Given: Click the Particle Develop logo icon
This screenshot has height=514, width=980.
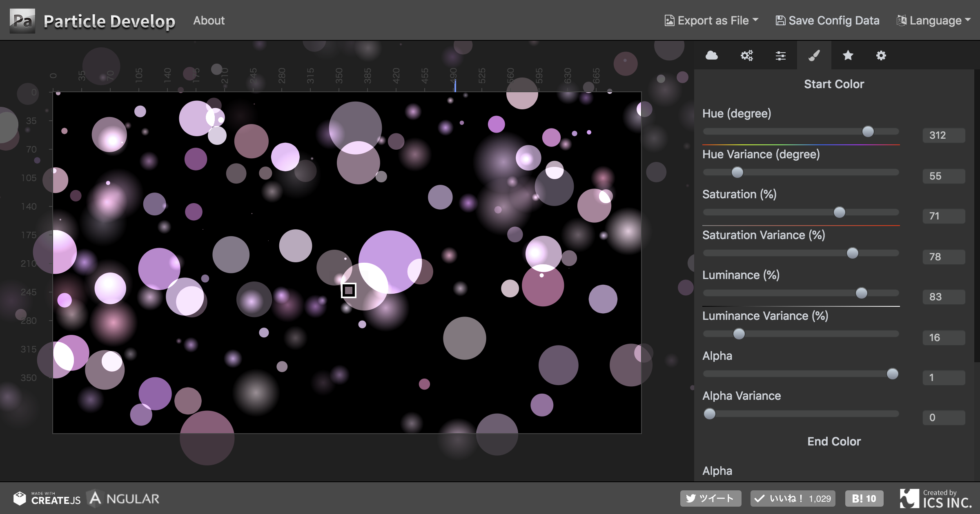Looking at the screenshot, I should (x=22, y=20).
